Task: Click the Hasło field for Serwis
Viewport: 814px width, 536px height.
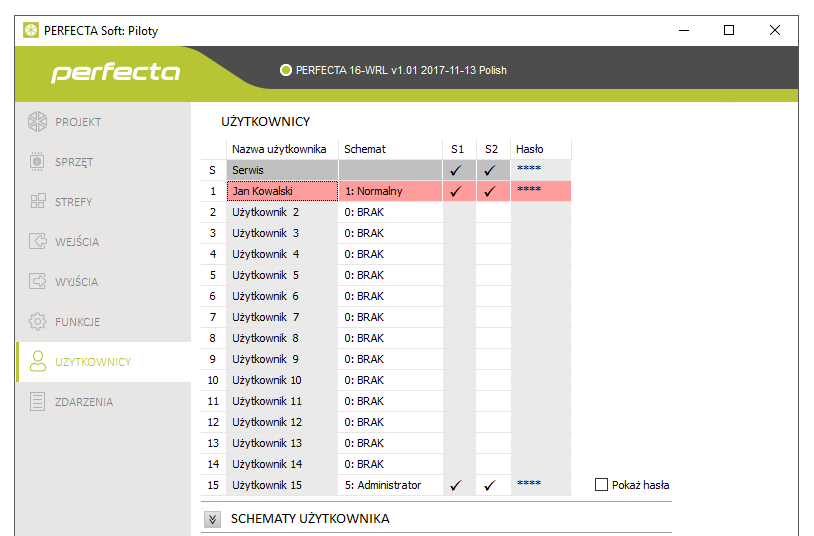Action: coord(540,170)
